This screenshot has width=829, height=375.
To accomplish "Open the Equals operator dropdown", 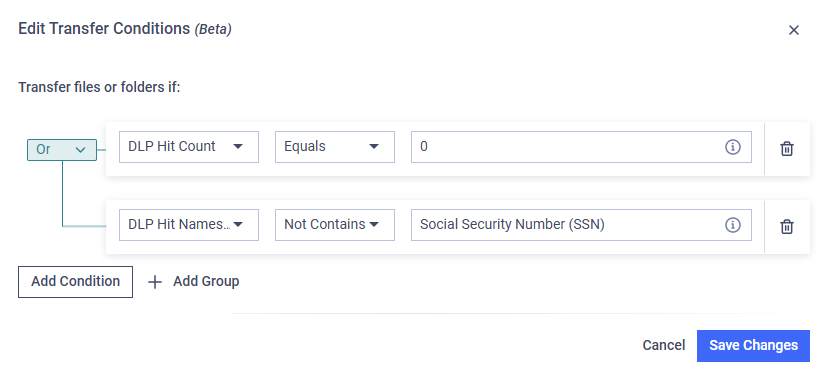I will coord(335,147).
